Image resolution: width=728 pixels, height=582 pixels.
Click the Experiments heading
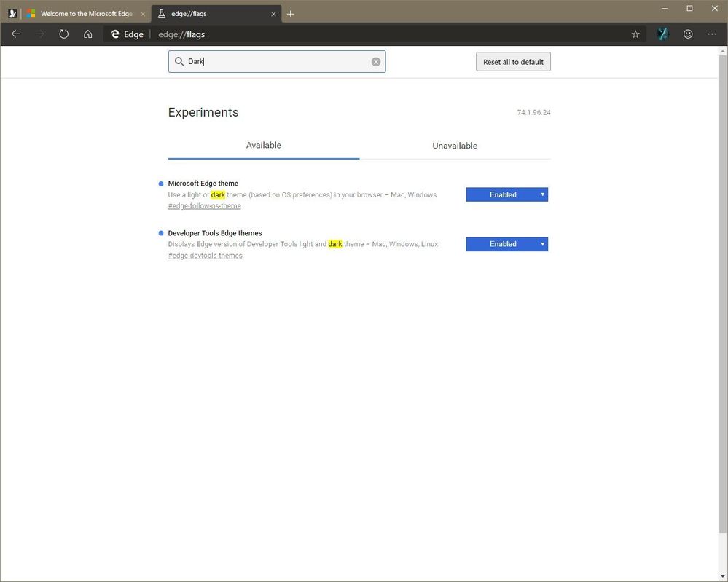203,112
